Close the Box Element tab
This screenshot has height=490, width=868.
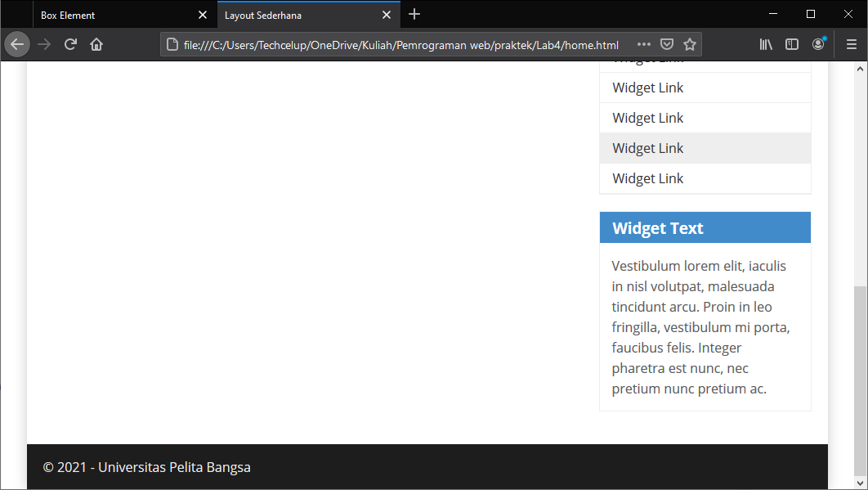(x=203, y=14)
